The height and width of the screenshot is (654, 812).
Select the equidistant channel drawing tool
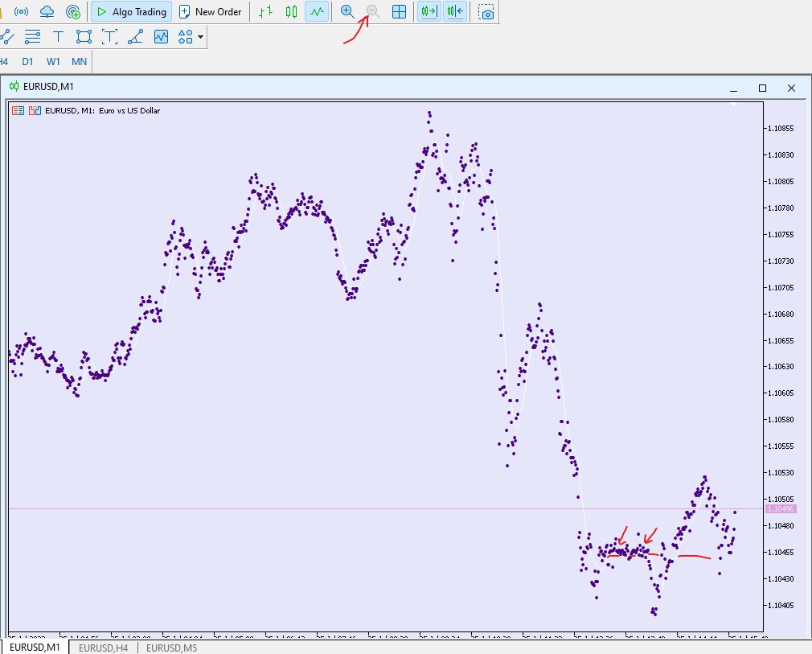pyautogui.click(x=32, y=36)
